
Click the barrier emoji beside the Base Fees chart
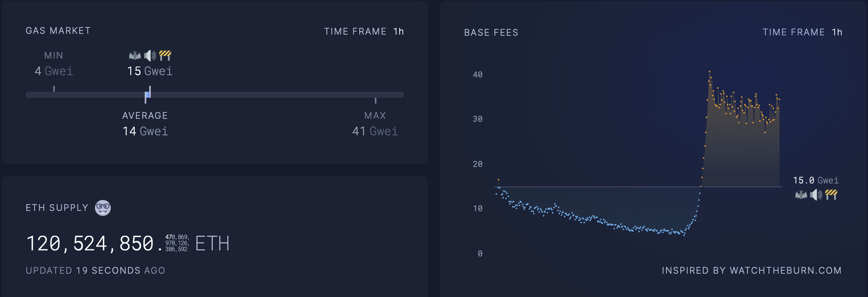(x=831, y=195)
